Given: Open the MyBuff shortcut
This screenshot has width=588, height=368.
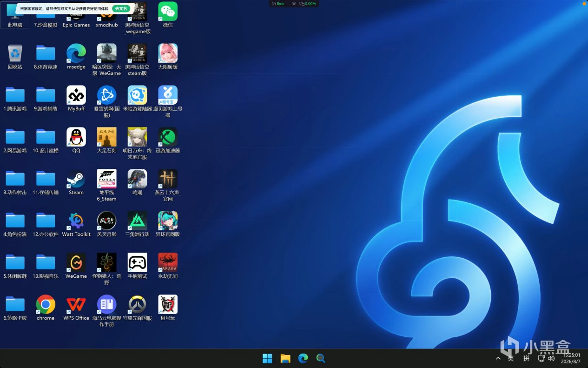Looking at the screenshot, I should (x=76, y=95).
